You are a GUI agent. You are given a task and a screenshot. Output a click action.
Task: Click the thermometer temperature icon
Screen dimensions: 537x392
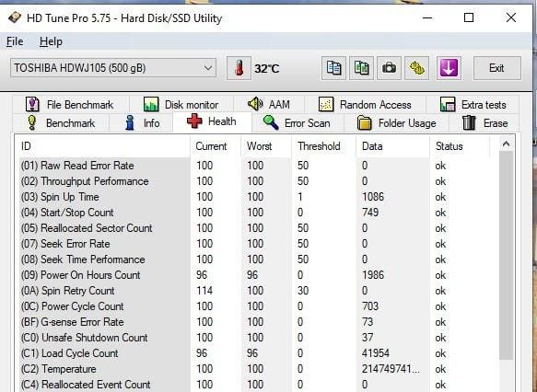click(239, 68)
